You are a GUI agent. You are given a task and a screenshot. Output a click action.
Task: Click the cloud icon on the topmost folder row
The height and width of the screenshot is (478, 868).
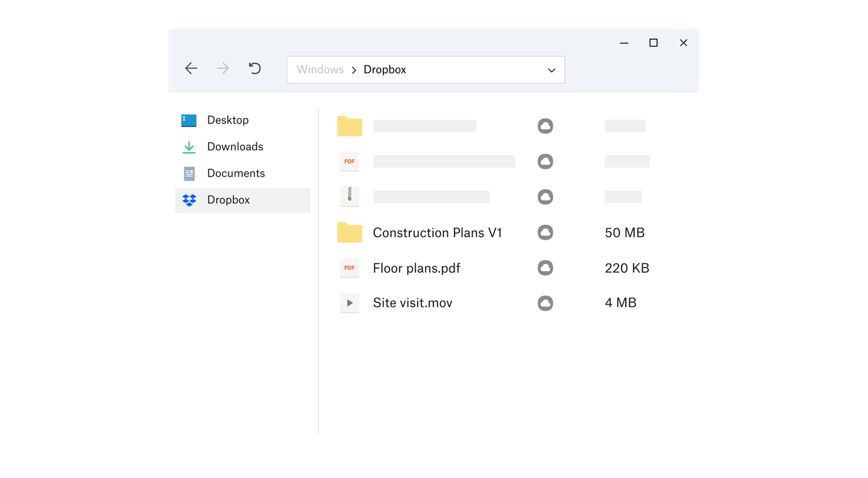pos(545,125)
